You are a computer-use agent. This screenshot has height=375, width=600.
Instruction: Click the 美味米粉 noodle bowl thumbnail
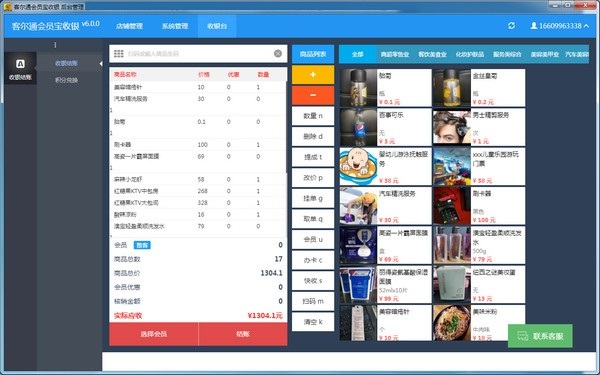point(452,323)
